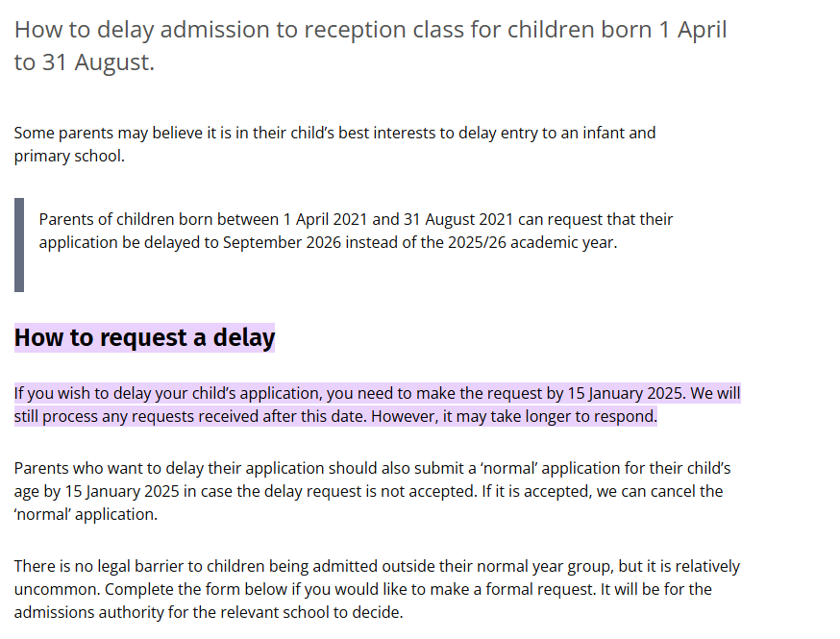This screenshot has width=840, height=639.
Task: Click the "How to request a delay" heading
Action: (144, 337)
